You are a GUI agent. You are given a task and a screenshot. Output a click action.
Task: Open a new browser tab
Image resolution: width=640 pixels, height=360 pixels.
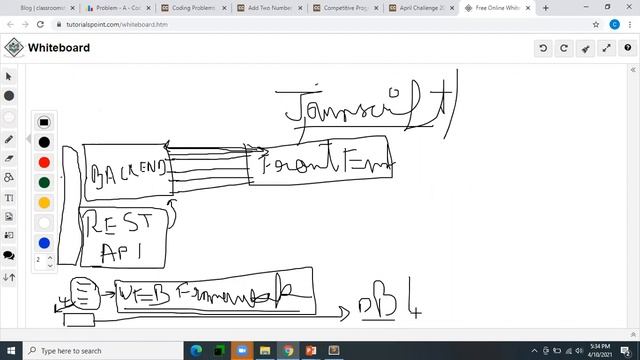coord(546,8)
